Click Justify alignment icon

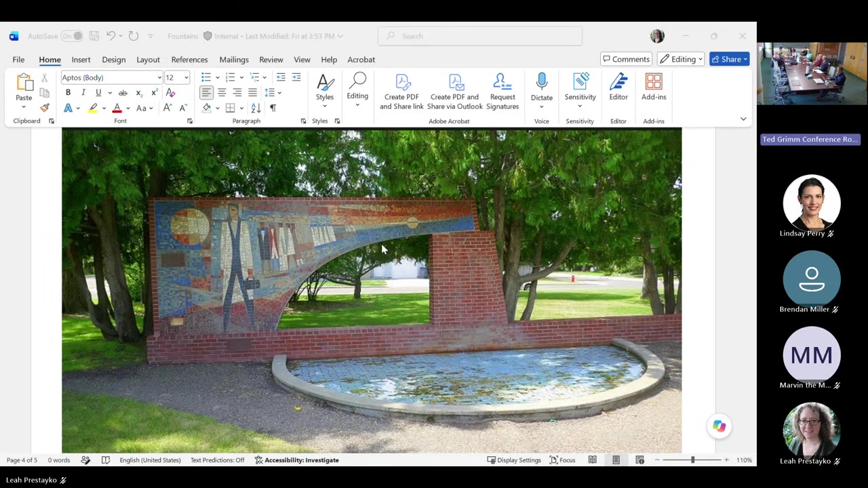(x=252, y=93)
